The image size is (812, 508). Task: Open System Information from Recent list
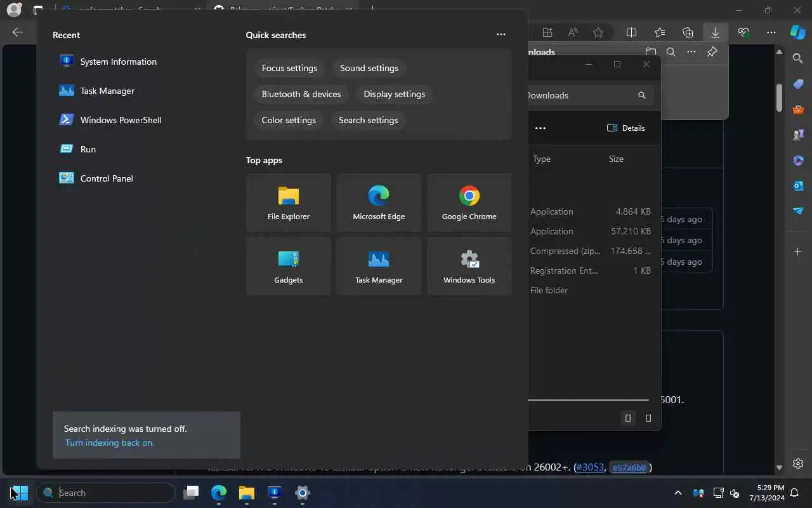pos(108,62)
